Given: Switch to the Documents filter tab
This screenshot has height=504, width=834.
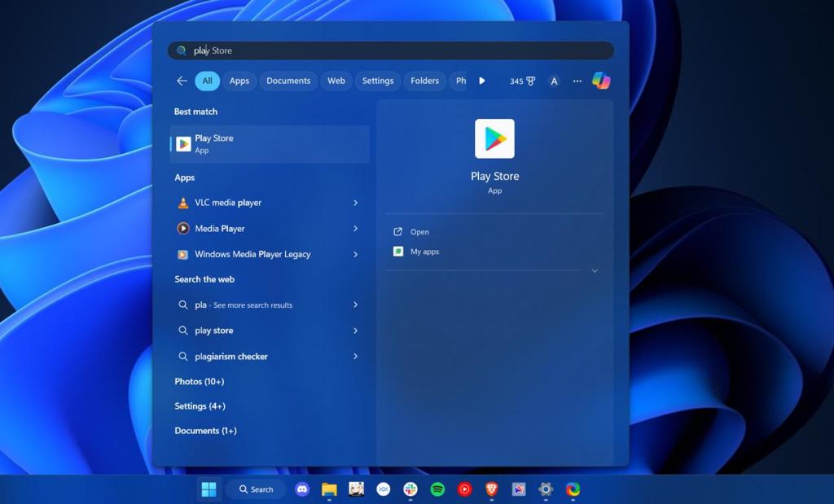Looking at the screenshot, I should tap(288, 81).
